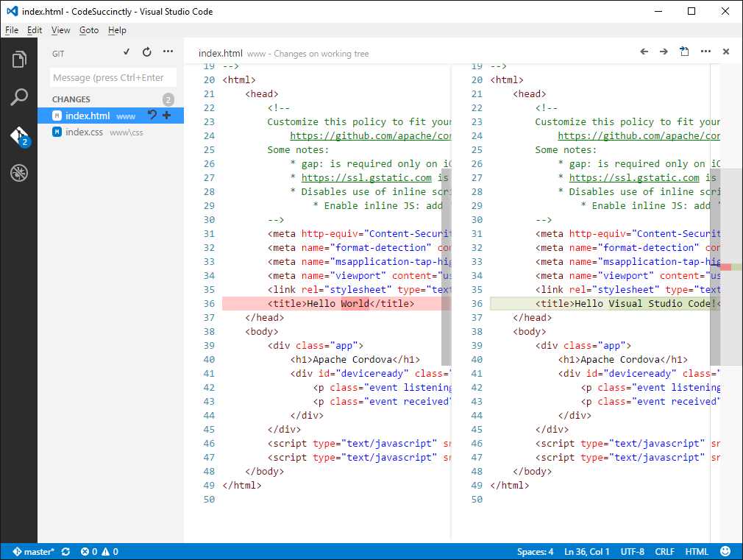Open more Git actions with the ellipsis
This screenshot has width=743, height=560.
(167, 52)
